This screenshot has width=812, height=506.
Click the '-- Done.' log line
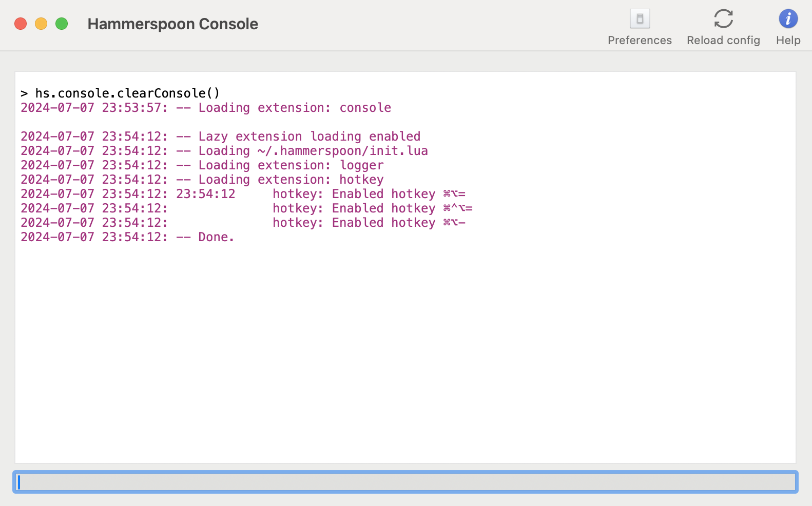127,237
